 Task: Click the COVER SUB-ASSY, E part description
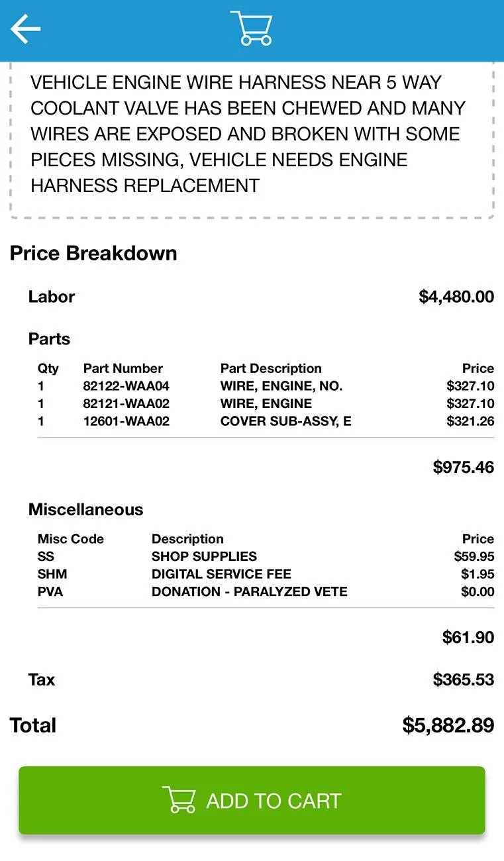point(286,421)
